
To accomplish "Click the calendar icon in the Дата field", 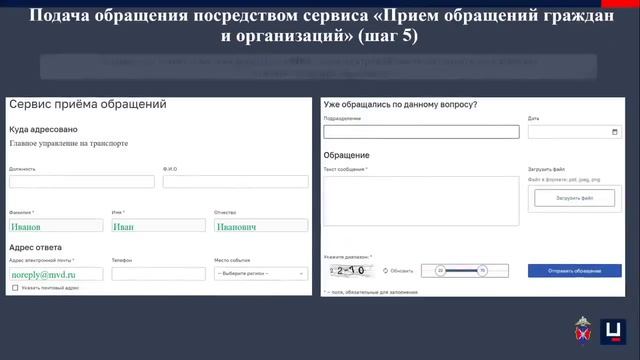I will [x=615, y=132].
